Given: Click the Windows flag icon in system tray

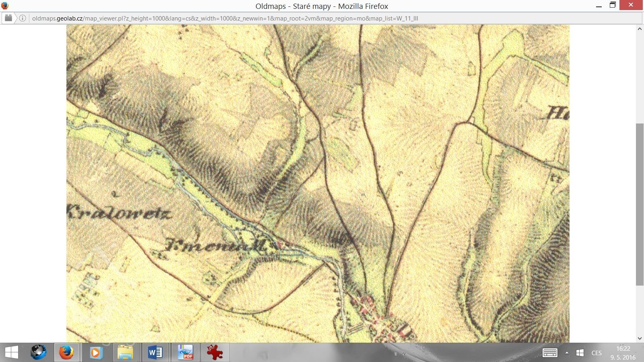Looking at the screenshot, I should click(580, 353).
